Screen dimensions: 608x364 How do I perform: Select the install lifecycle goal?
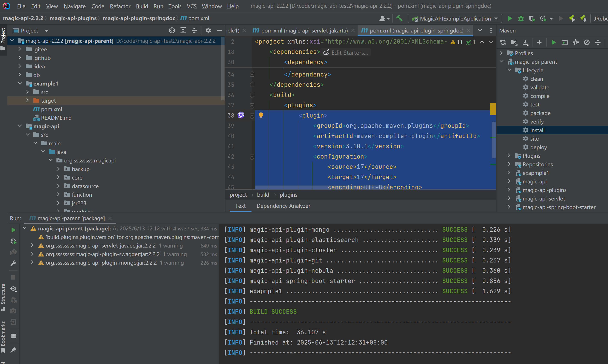537,130
